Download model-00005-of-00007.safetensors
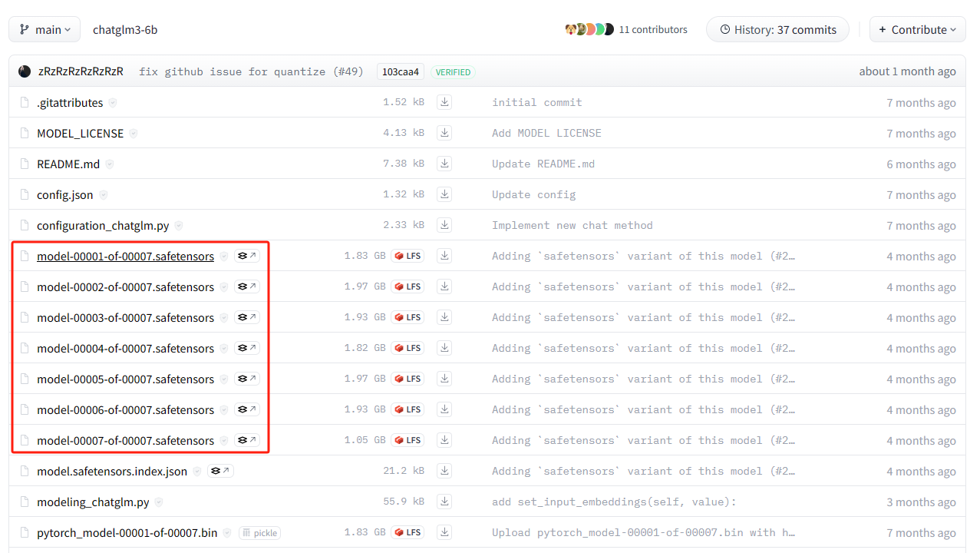This screenshot has width=980, height=553. tap(444, 379)
